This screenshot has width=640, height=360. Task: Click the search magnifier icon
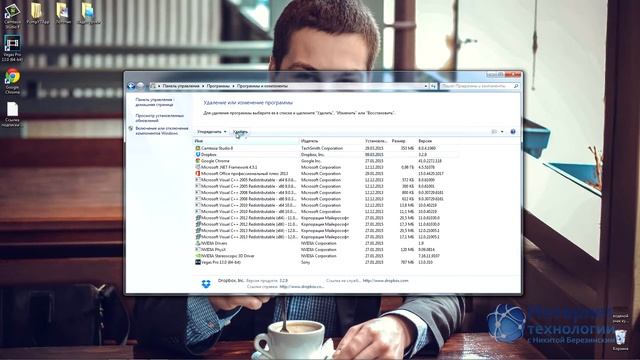(516, 86)
